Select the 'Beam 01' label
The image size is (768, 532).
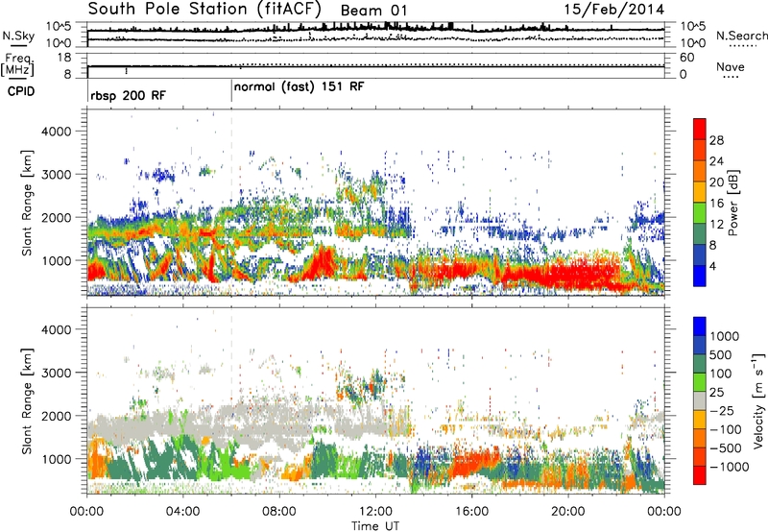[x=373, y=11]
